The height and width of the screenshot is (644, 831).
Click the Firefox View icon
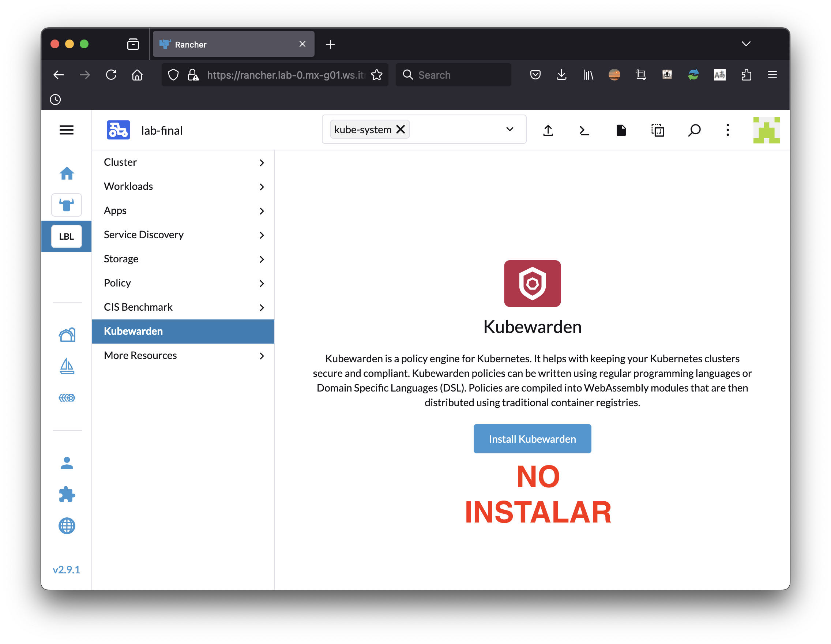click(x=133, y=44)
